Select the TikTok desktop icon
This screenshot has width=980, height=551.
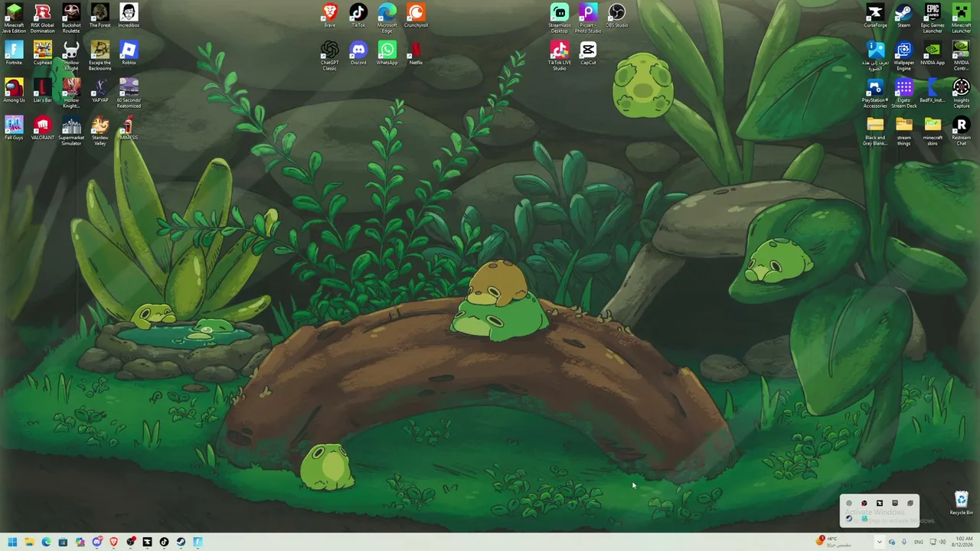[358, 15]
